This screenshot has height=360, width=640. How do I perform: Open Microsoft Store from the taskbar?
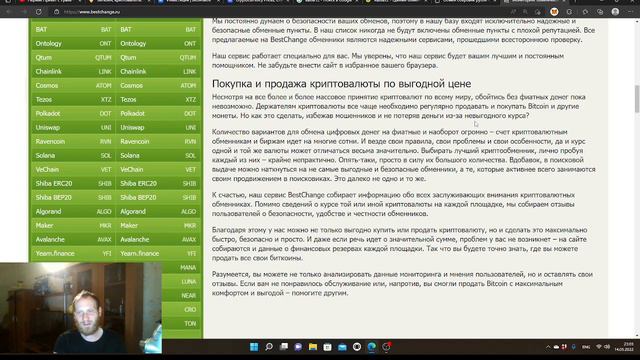click(327, 347)
